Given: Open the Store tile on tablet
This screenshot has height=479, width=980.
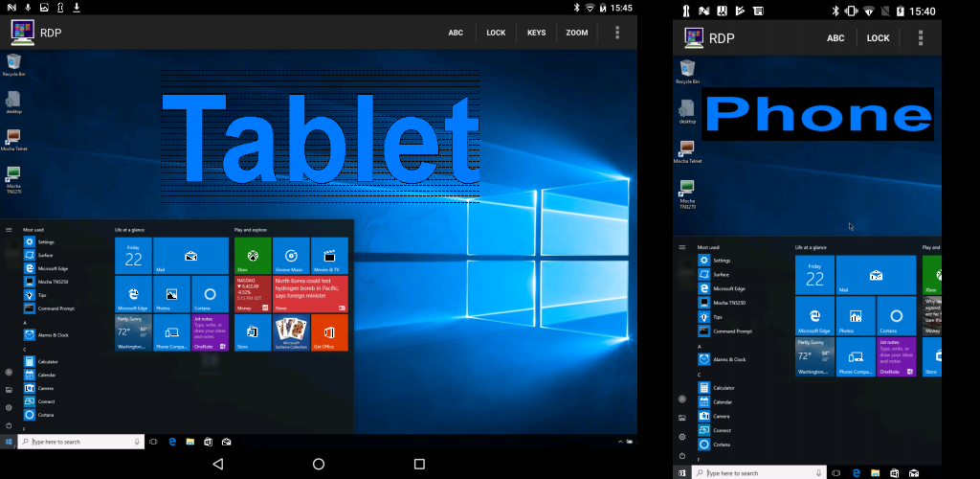Looking at the screenshot, I should (253, 332).
